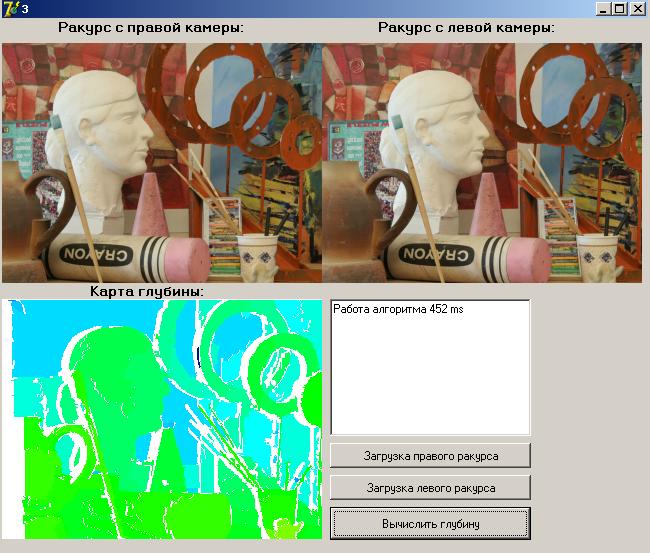Viewport: 650px width, 553px height.
Task: Click the 'Карта глубины:' label
Action: coord(147,291)
